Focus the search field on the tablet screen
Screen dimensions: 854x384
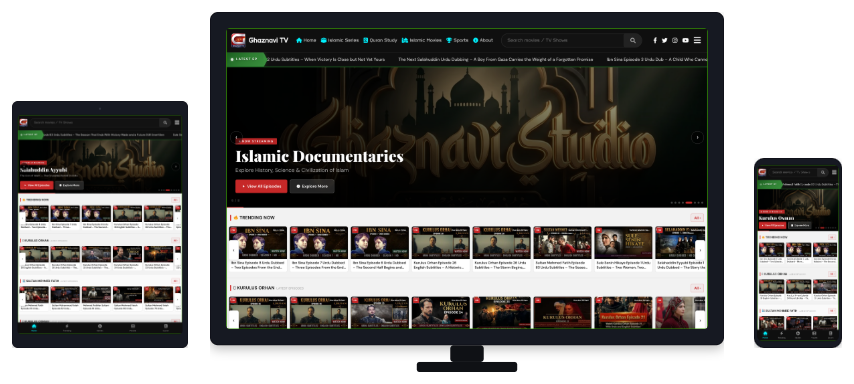[x=95, y=123]
